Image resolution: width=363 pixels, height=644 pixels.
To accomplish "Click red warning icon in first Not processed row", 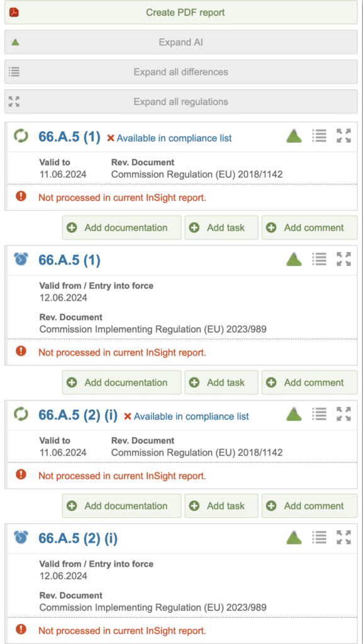I will (21, 197).
